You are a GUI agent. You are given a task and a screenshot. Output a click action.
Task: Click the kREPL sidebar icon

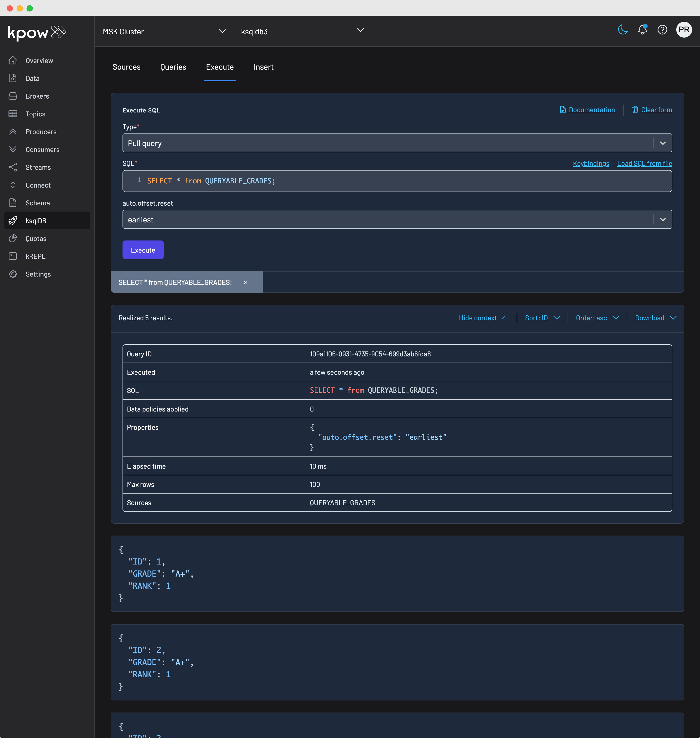pos(13,256)
